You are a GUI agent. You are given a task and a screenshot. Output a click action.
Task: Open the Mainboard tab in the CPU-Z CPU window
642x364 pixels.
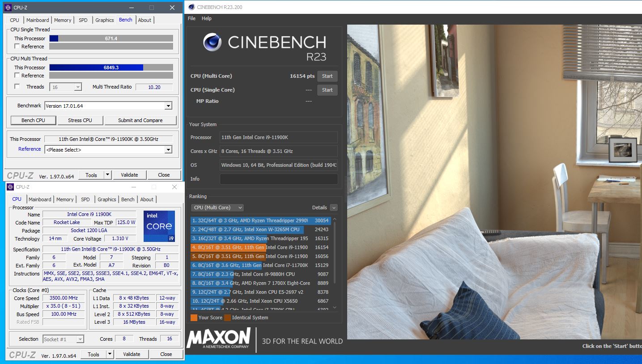[x=40, y=199]
